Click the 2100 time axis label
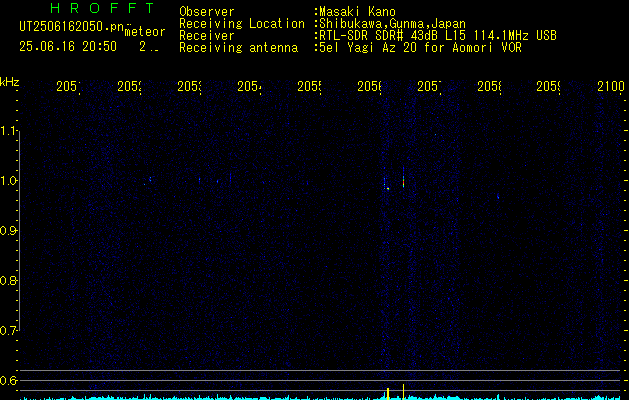629x400 pixels. 611,86
